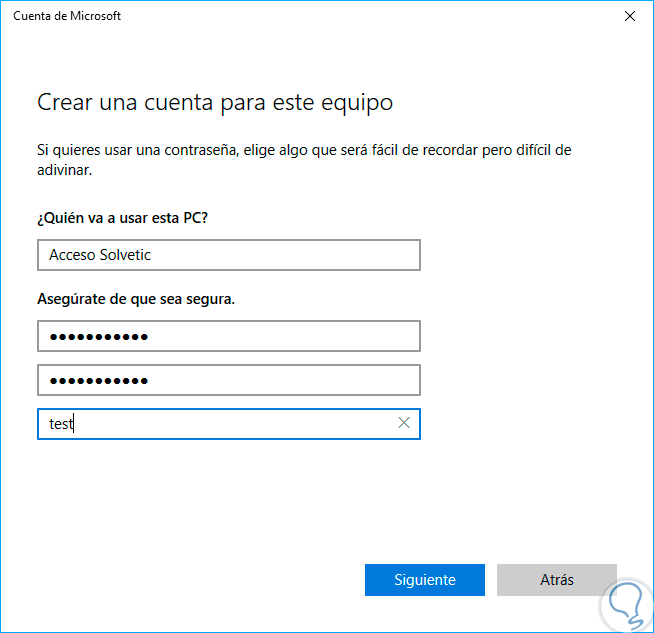The image size is (654, 633).
Task: Click the masked dots in the first password field
Action: coord(99,336)
